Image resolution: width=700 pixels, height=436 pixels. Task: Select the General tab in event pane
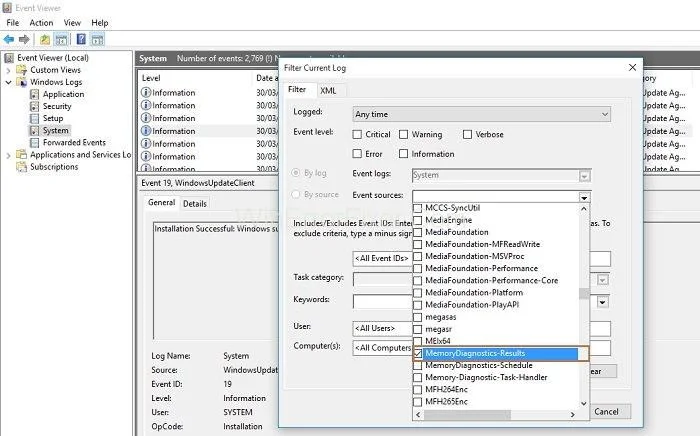[x=161, y=203]
